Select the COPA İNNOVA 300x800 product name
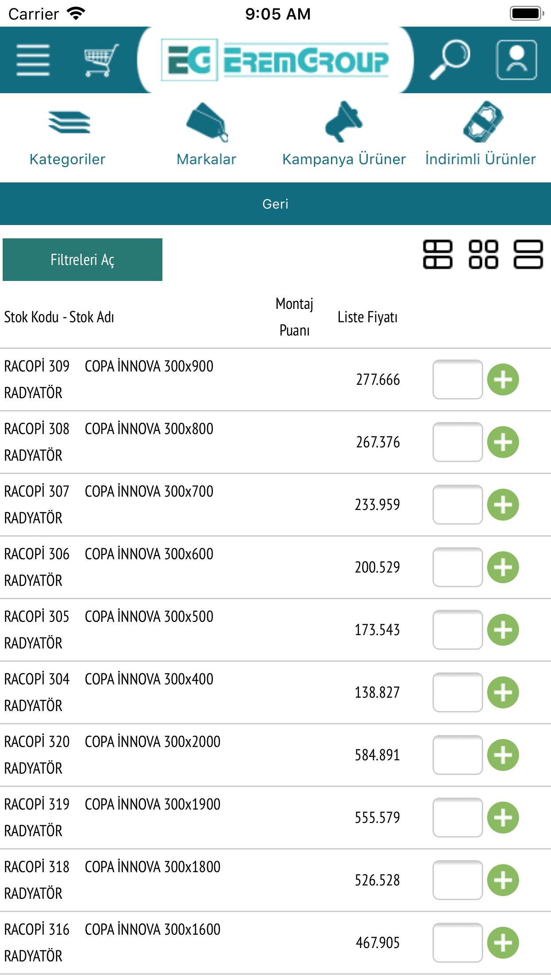The image size is (551, 980). [149, 429]
